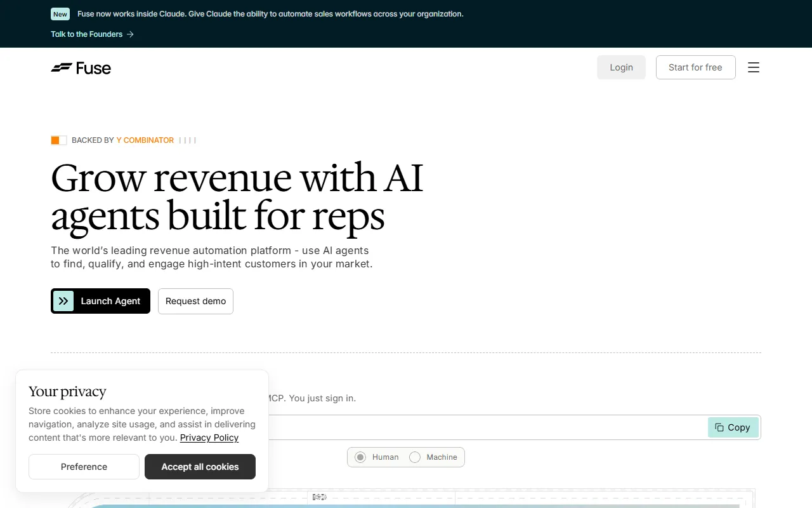The width and height of the screenshot is (812, 508).
Task: Click the "MCP. You just sign in." text
Action: point(311,398)
